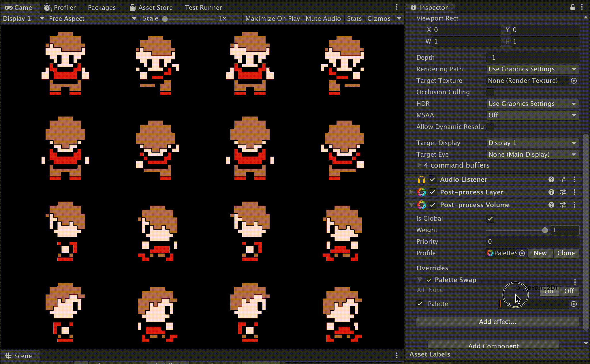The height and width of the screenshot is (364, 590).
Task: Toggle Maximize On Play button
Action: coord(273,18)
